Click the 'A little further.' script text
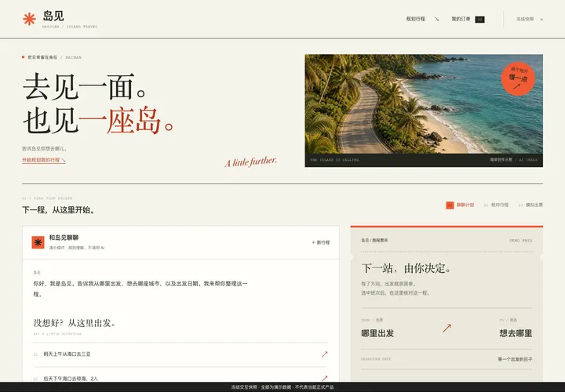The image size is (565, 392). (251, 162)
